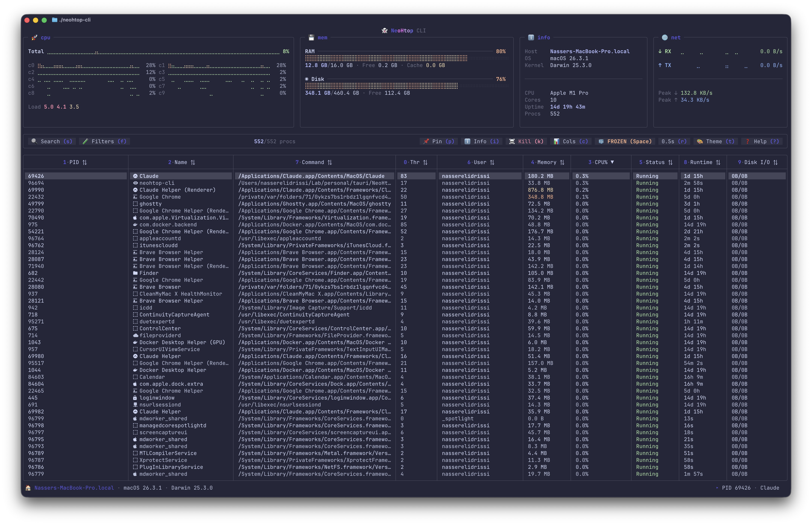The image size is (812, 525).
Task: Click the skull icon to open Kill mode
Action: point(512,141)
